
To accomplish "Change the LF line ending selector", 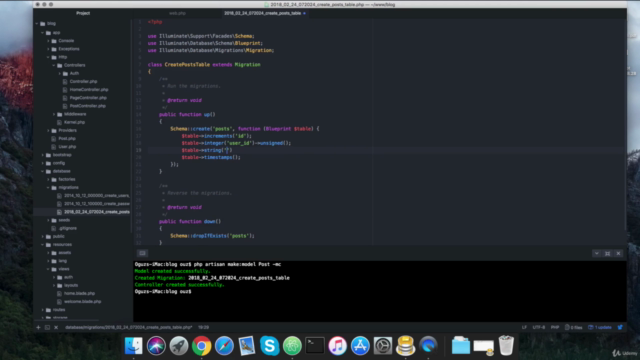I will (x=524, y=327).
